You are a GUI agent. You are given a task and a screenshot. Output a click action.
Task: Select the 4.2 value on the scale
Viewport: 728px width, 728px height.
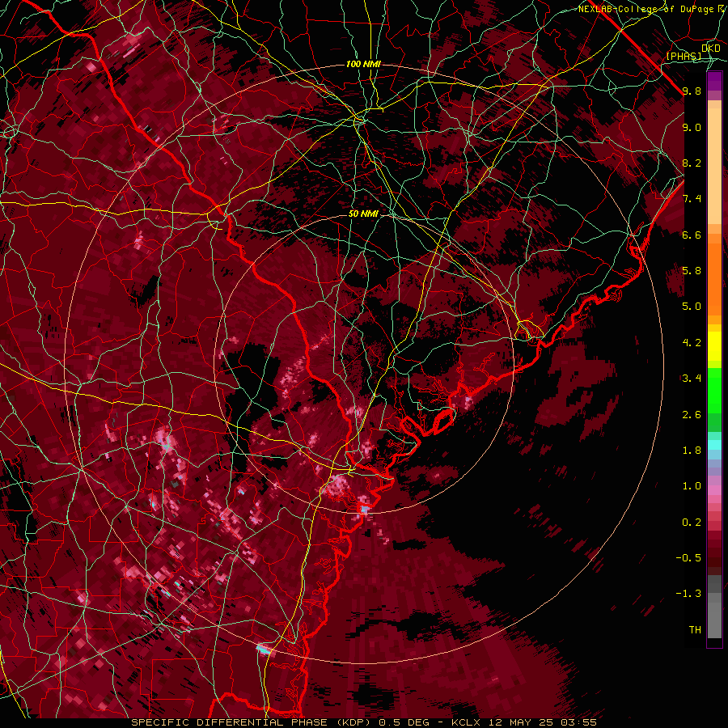coord(692,343)
